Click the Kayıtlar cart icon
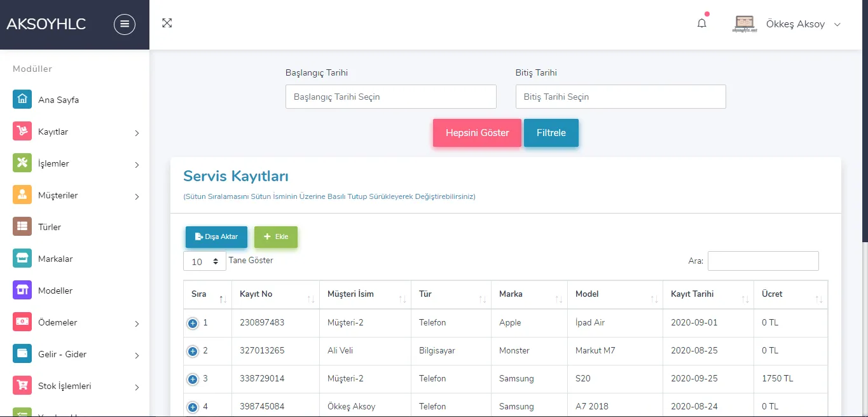The height and width of the screenshot is (417, 868). pos(22,132)
